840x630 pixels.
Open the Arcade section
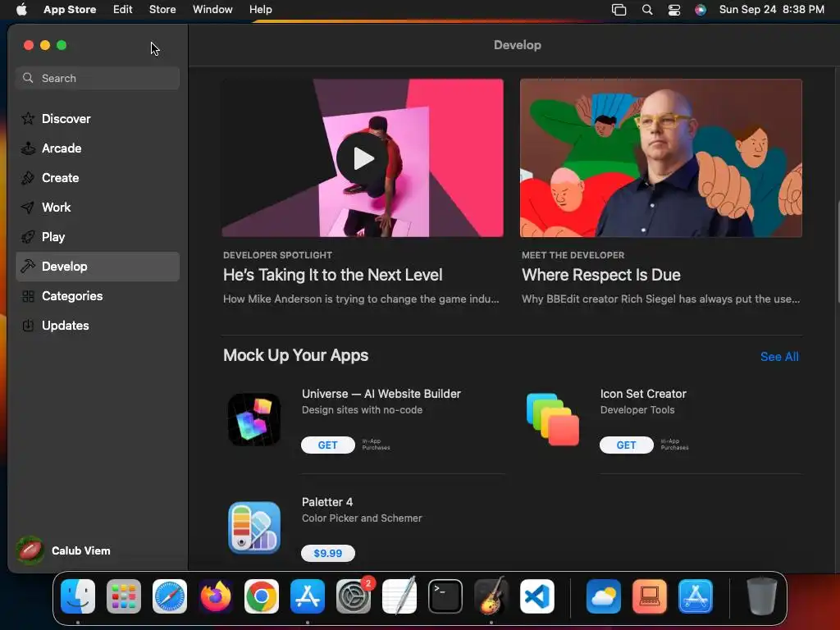click(98, 148)
